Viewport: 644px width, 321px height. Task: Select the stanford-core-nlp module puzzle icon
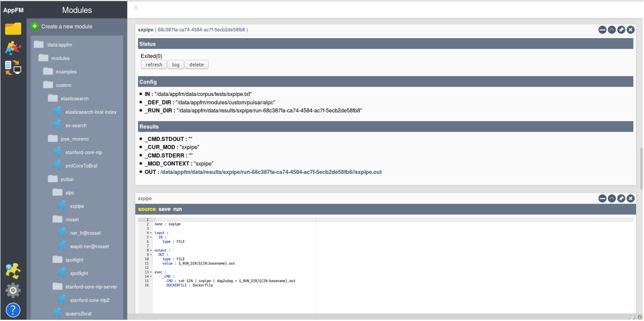[57, 152]
